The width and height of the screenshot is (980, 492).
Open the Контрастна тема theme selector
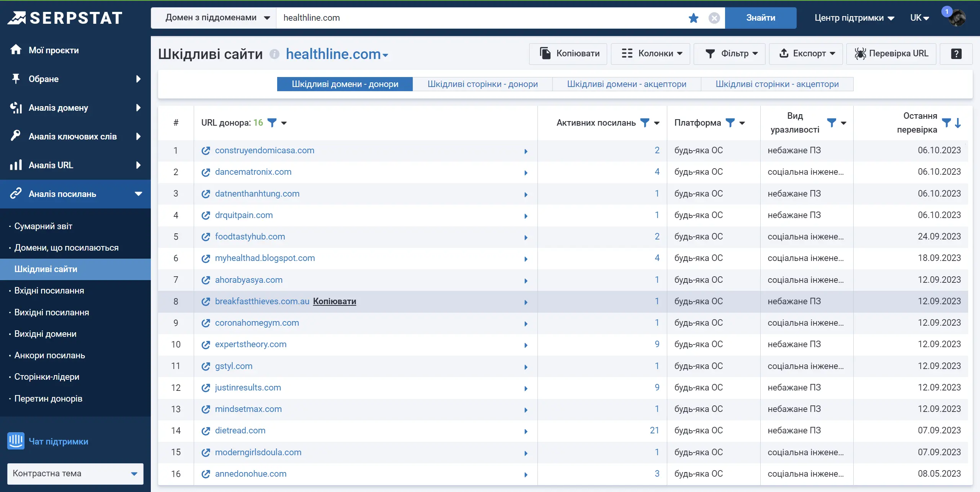pos(75,474)
